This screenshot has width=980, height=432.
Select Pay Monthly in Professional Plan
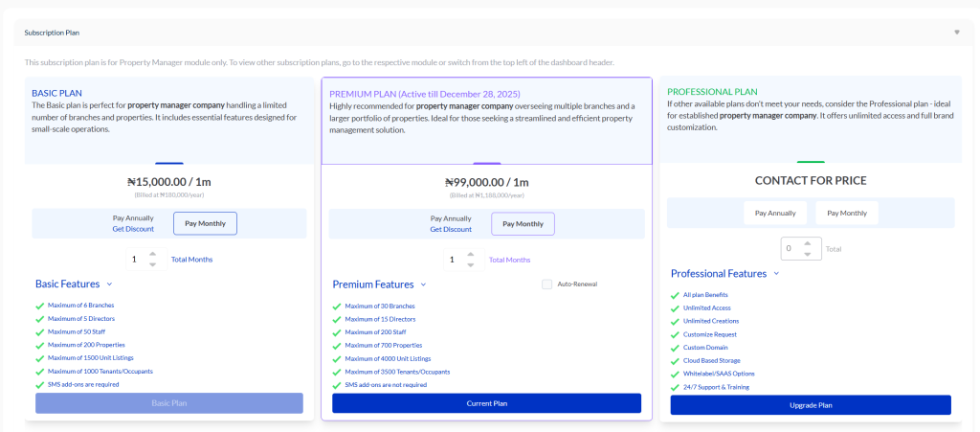(x=846, y=213)
